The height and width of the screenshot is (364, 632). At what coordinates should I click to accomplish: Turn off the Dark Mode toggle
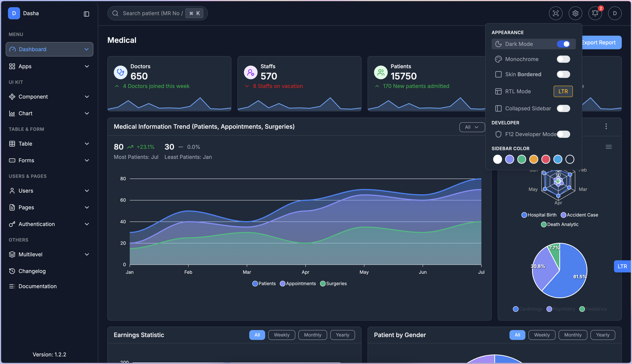click(x=563, y=44)
